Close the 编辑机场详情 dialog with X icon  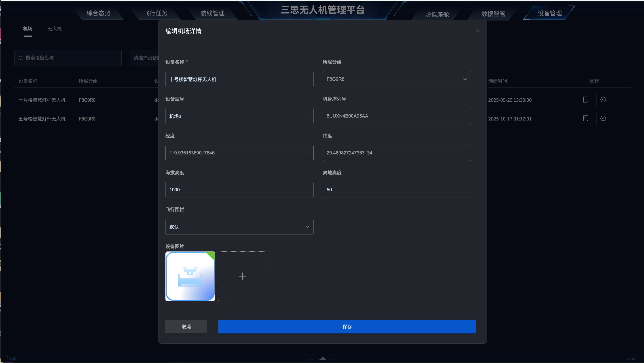click(x=477, y=31)
